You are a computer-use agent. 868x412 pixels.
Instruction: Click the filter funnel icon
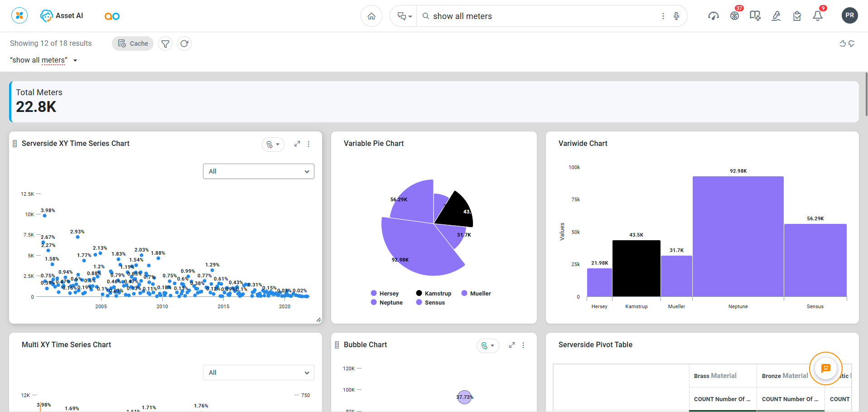pyautogui.click(x=165, y=44)
